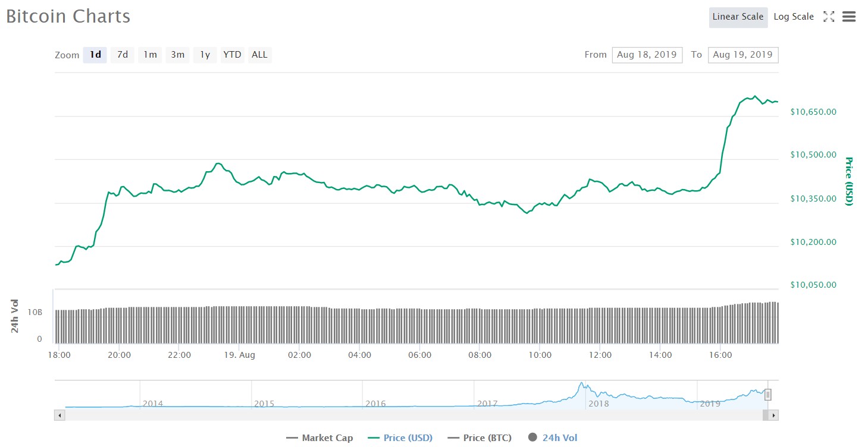
Task: Select the 1m zoom range
Action: pos(150,55)
